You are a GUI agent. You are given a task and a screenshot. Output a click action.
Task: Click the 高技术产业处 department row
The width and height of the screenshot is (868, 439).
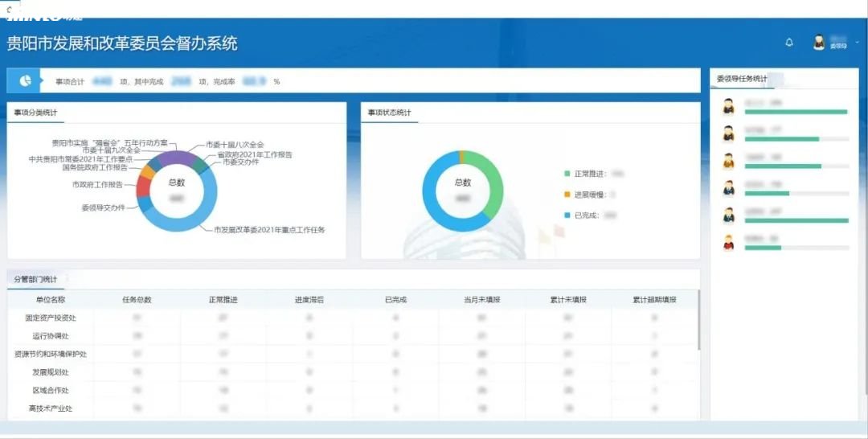[353, 409]
